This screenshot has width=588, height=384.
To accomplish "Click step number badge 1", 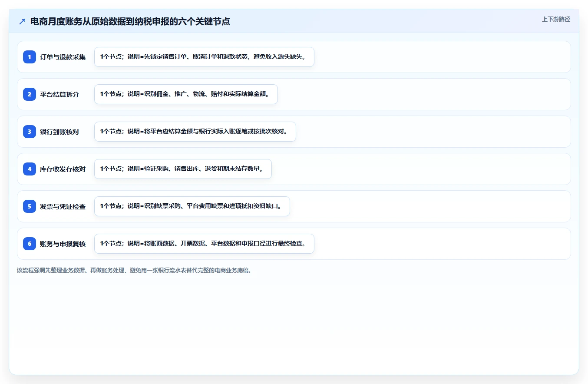I will [30, 57].
